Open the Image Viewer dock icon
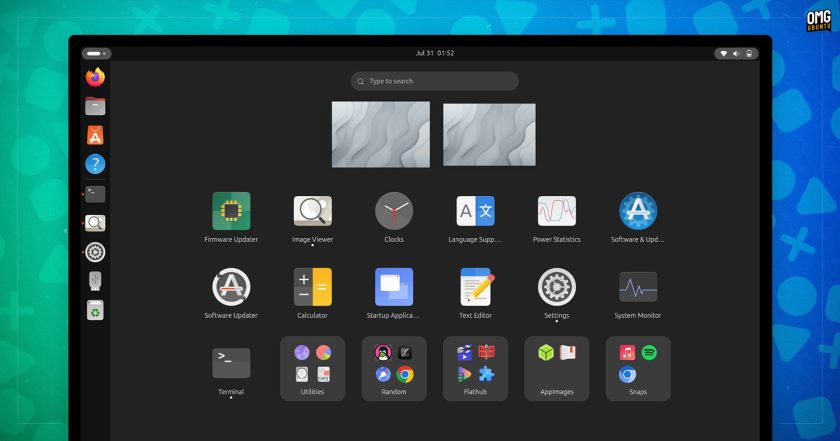Screen dimensions: 840x441 (95, 223)
